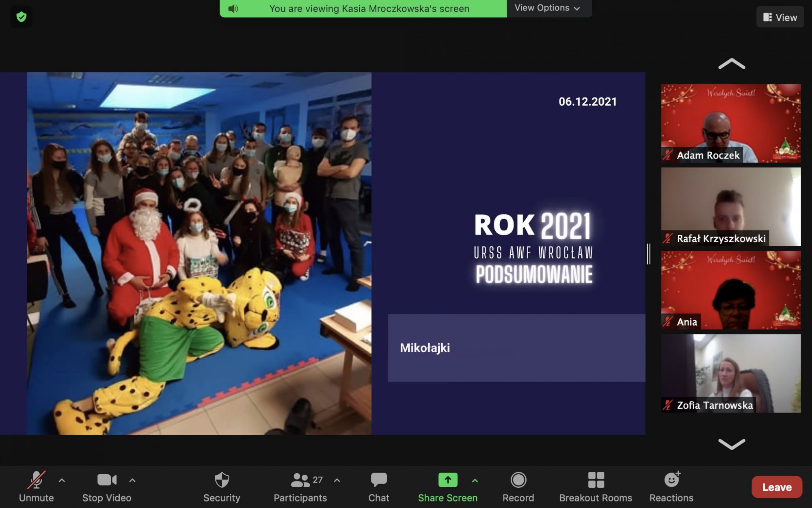812x508 pixels.
Task: Unmute the microphone
Action: (36, 487)
